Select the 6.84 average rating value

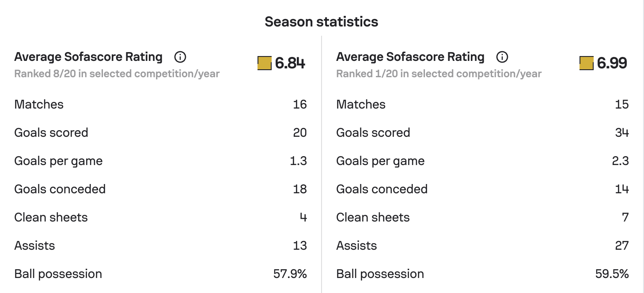click(290, 64)
